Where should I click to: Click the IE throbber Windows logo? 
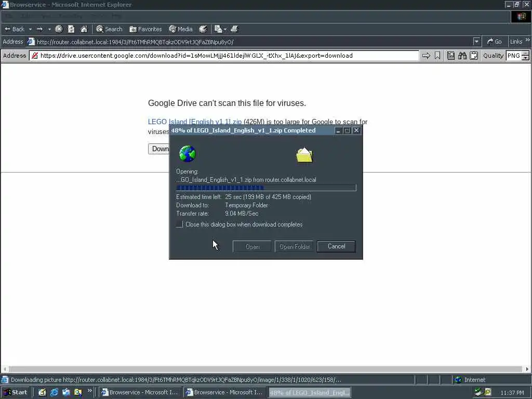click(522, 17)
